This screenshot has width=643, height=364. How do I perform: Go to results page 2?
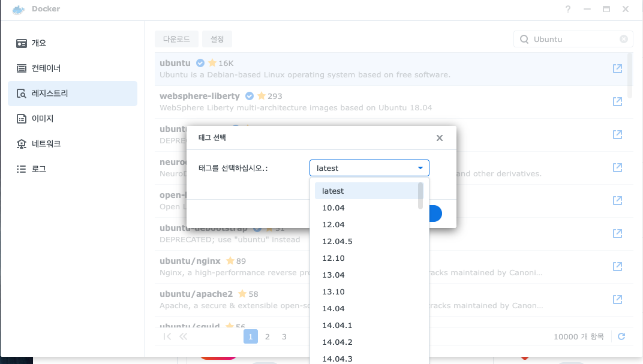click(x=268, y=336)
